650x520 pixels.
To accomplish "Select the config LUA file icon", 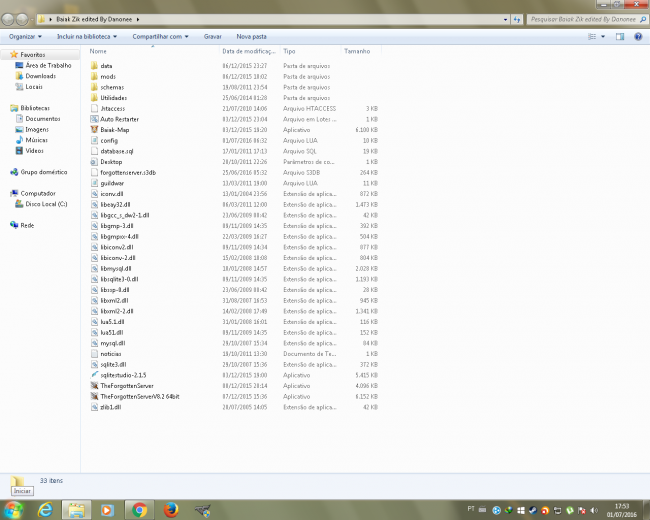I will point(94,141).
